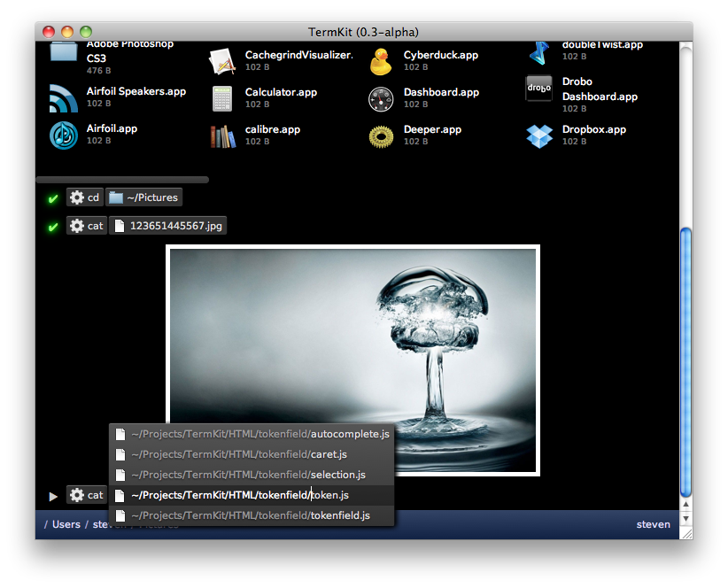Click the gear next to cat 123651445567.jpg
Viewport: 728px width, 588px height.
point(77,226)
